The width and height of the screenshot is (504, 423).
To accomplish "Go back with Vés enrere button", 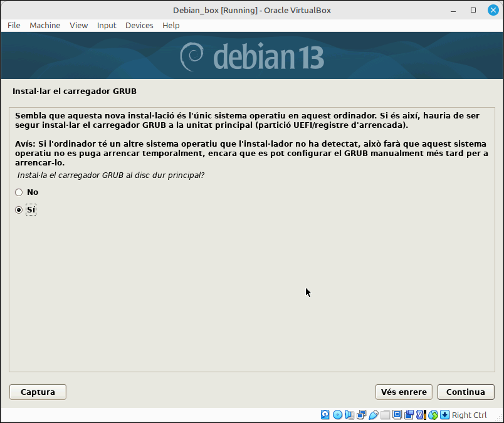I will click(404, 392).
